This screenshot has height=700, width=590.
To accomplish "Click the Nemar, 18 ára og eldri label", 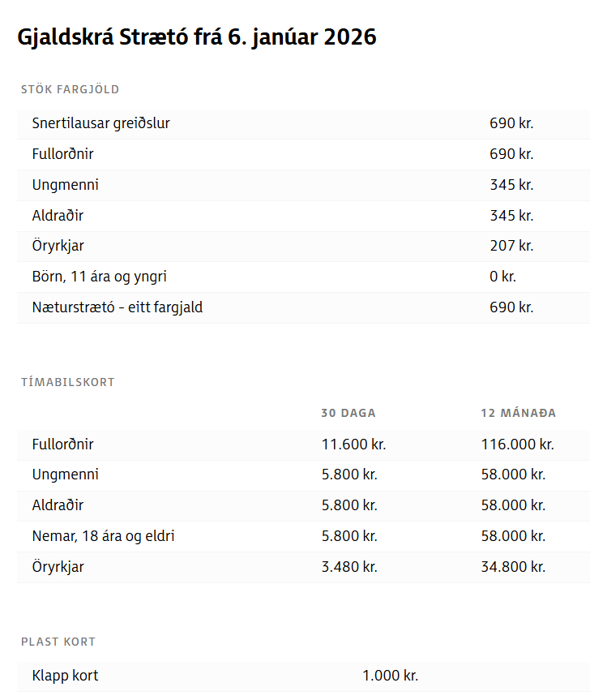I will [x=104, y=536].
